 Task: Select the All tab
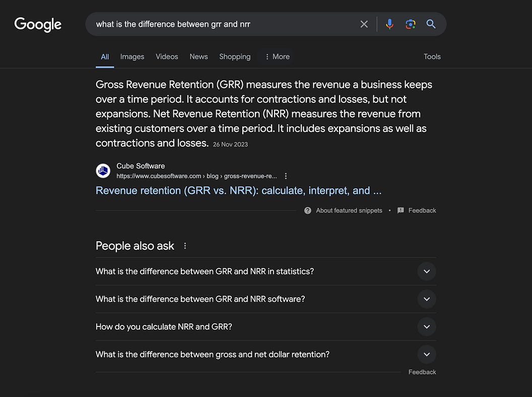click(x=105, y=56)
